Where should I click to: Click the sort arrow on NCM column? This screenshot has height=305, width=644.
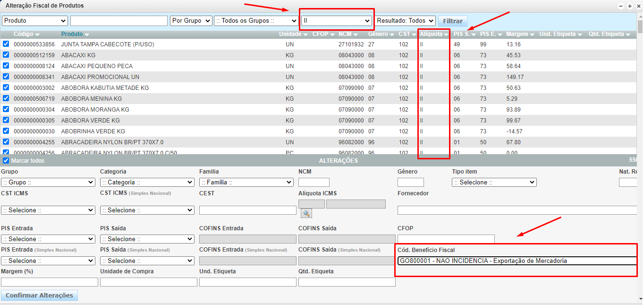355,35
